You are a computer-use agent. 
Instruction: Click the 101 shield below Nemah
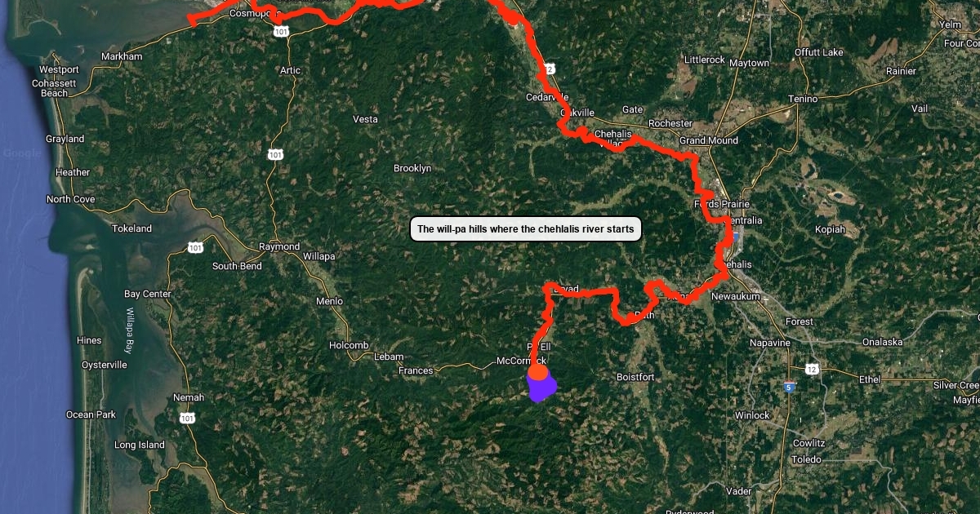188,419
